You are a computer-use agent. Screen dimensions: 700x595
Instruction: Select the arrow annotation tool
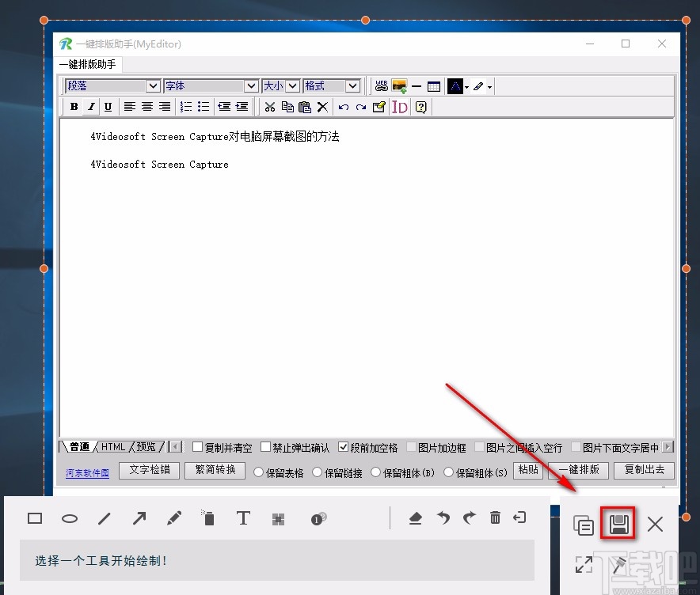(x=139, y=518)
